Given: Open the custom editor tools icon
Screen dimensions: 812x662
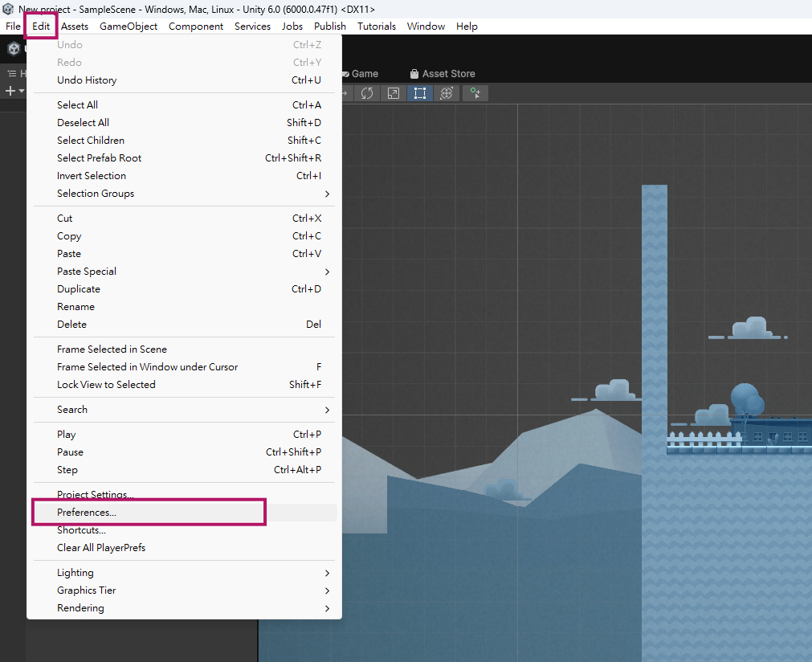Looking at the screenshot, I should pos(475,93).
